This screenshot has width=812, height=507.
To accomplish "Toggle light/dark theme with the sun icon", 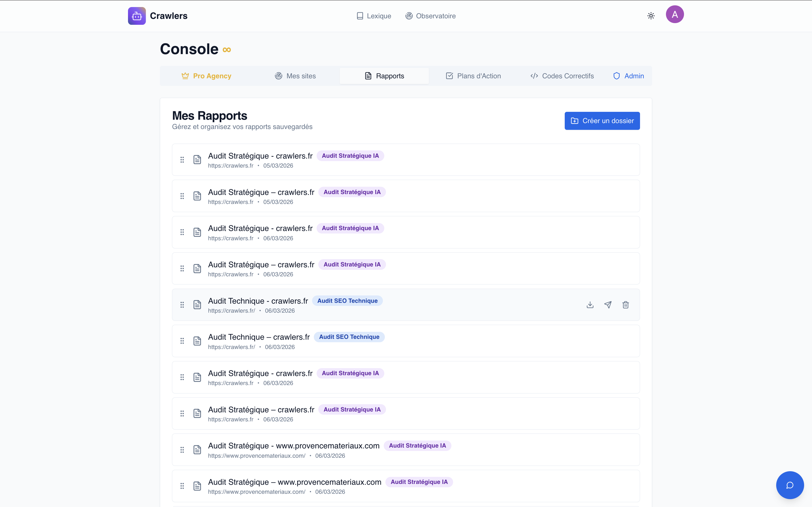I will click(651, 16).
